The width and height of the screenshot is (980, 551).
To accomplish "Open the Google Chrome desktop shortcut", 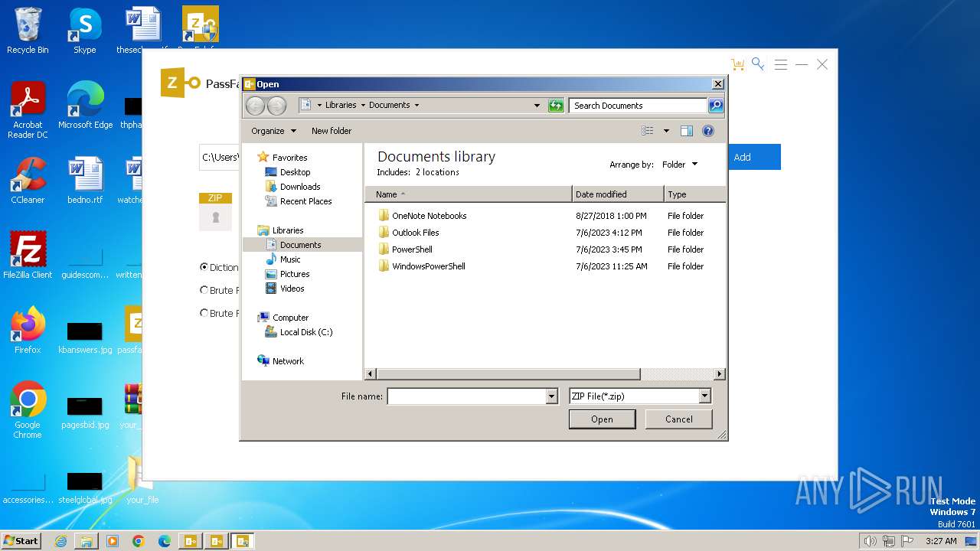I will (x=28, y=409).
